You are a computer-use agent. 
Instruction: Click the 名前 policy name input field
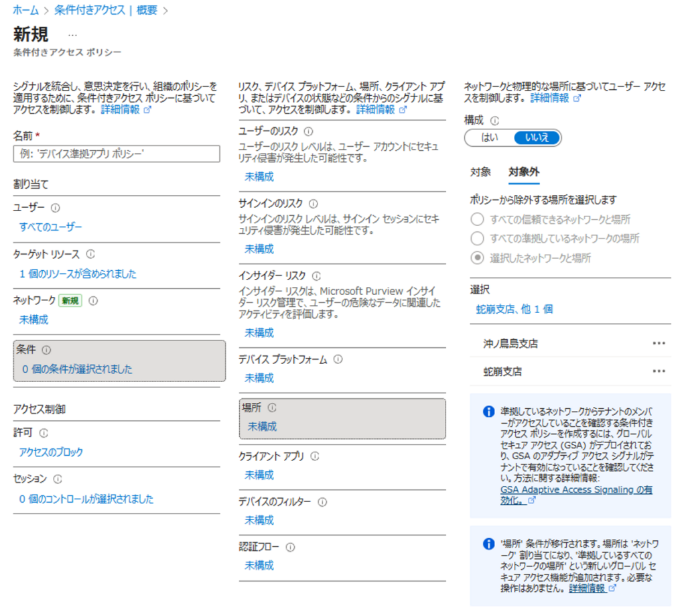(x=117, y=154)
